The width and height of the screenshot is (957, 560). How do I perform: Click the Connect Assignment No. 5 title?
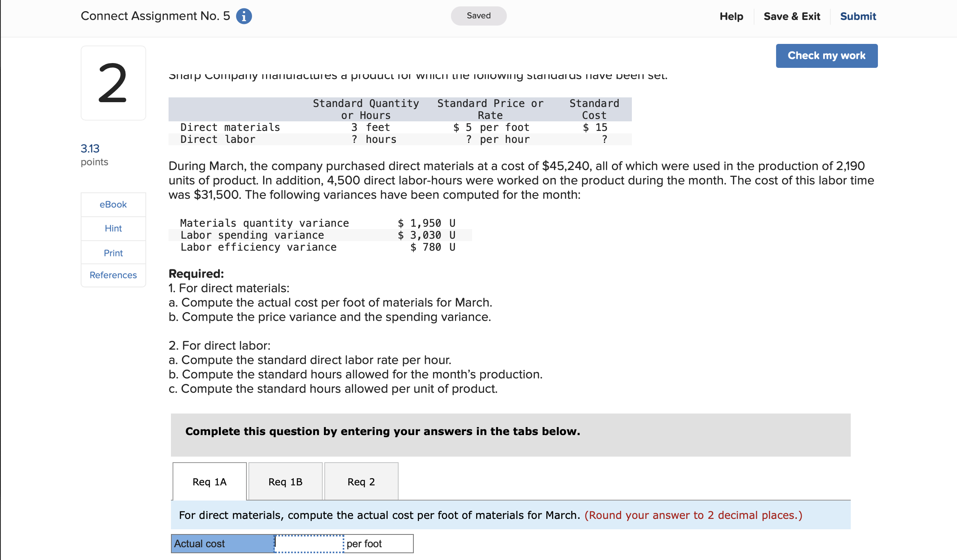click(155, 16)
